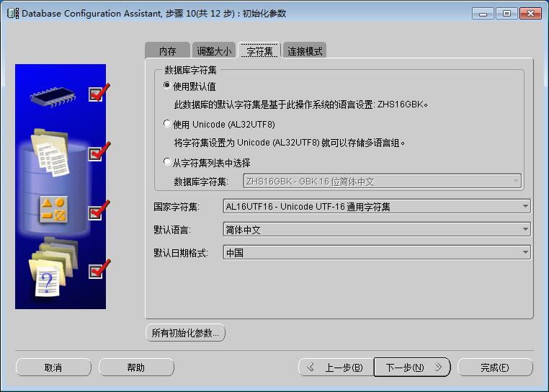Click the 取消 button
Screen dimensions: 549x392
[53, 367]
